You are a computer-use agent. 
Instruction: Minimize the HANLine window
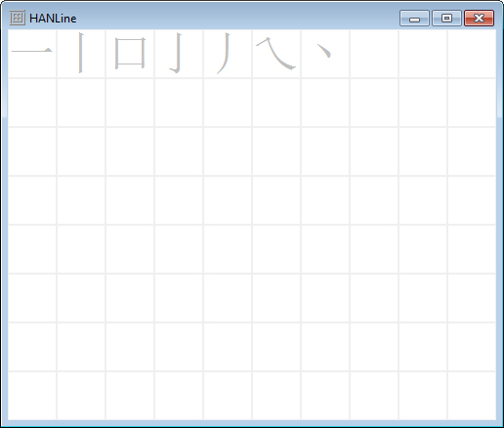(414, 18)
